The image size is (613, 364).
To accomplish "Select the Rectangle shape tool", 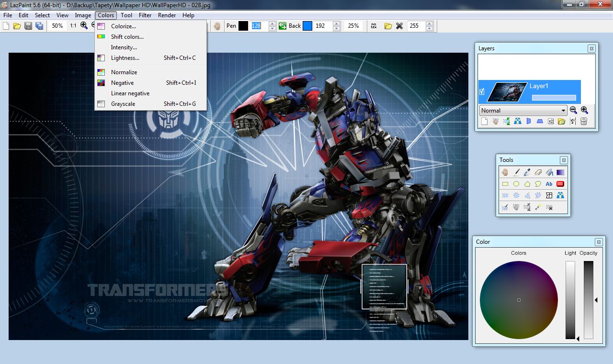I will coord(505,184).
